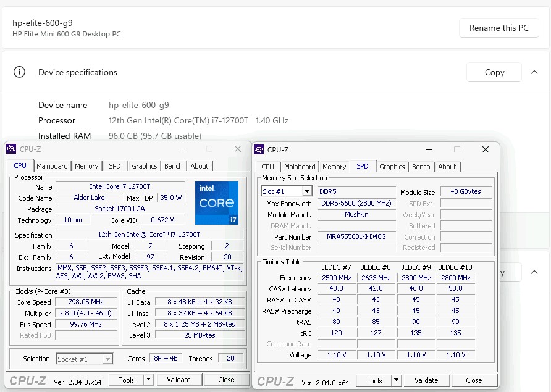Minimize the right CPU-Z window
Image resolution: width=551 pixels, height=392 pixels.
[427, 149]
